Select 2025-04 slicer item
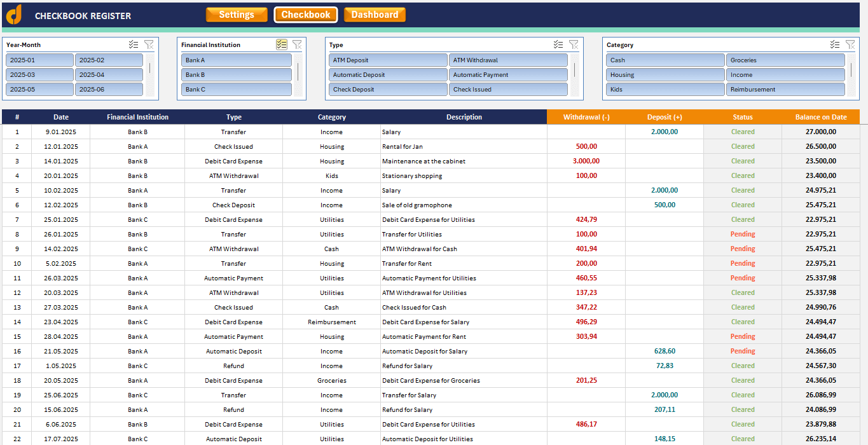The width and height of the screenshot is (868, 445). pyautogui.click(x=109, y=75)
